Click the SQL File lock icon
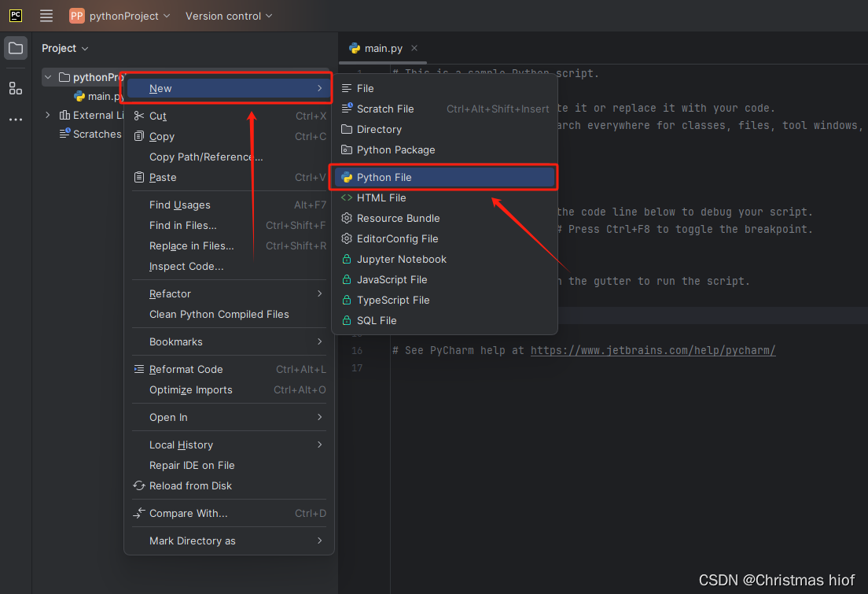Screen dimensions: 868x594 347,320
